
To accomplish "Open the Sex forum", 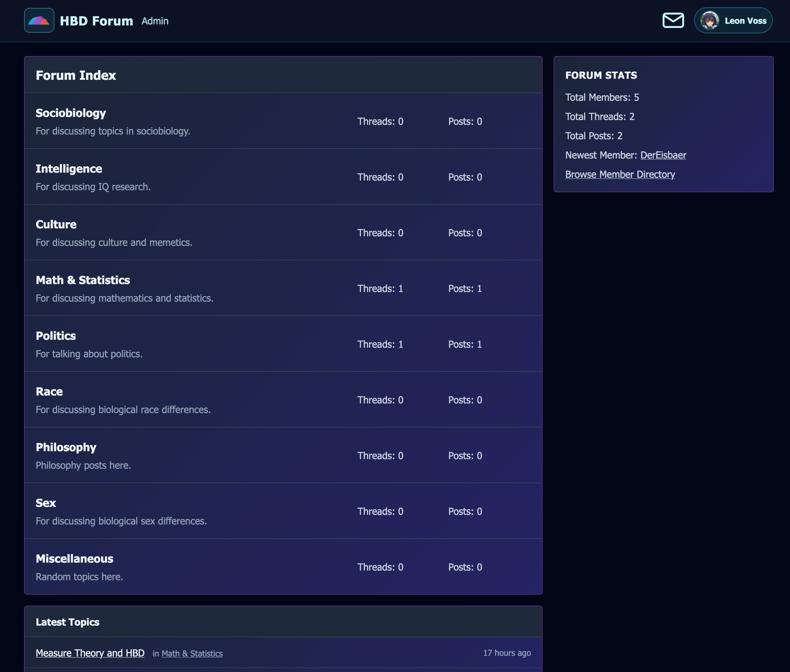I will (46, 503).
